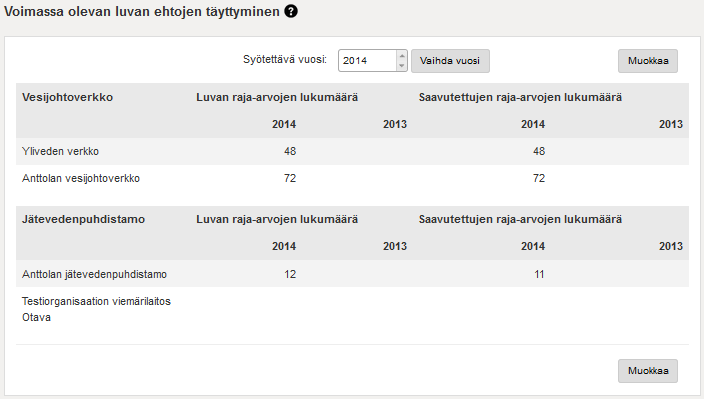Screen dimensions: 704x399
Task: Decrease year with the down spinner arrow
Action: coord(402,66)
